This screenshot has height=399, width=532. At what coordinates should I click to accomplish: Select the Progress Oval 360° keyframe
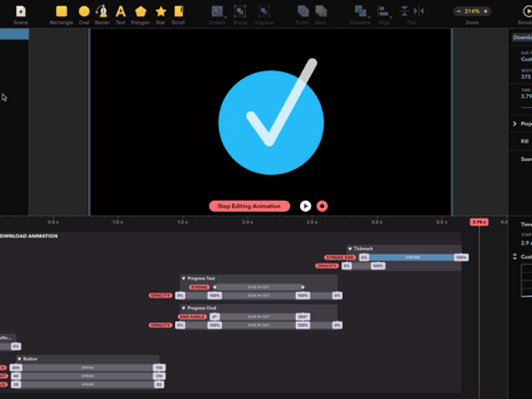coord(303,317)
